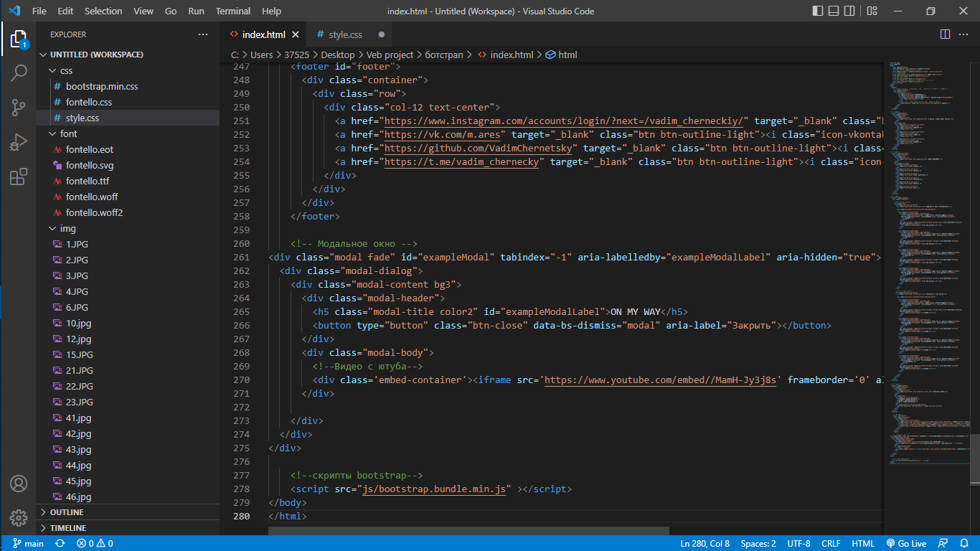
Task: Open the Manage gear settings
Action: click(19, 517)
